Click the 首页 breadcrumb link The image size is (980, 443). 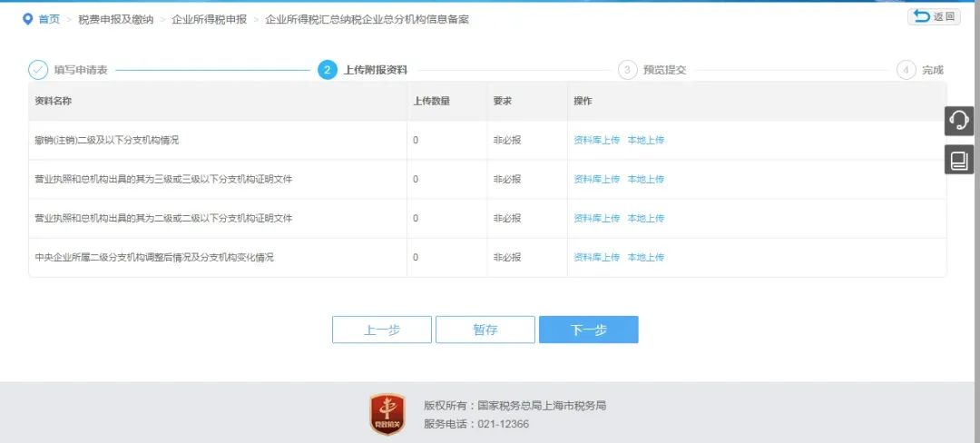(49, 19)
